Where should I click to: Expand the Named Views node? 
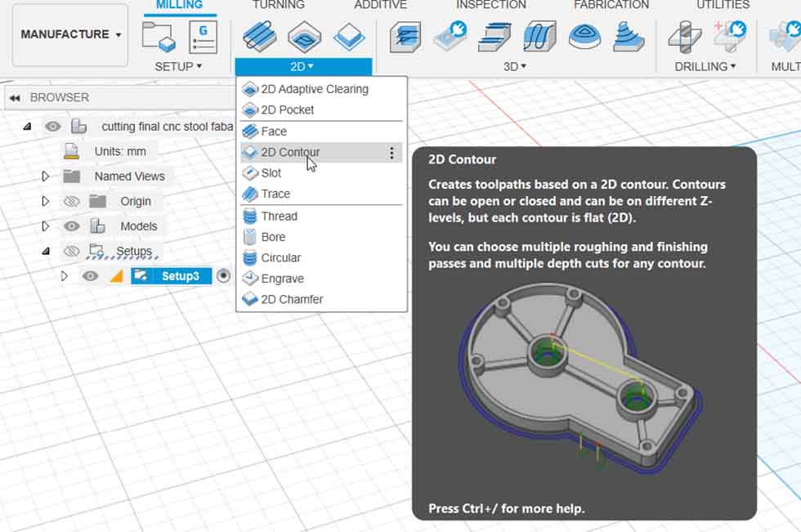point(46,177)
